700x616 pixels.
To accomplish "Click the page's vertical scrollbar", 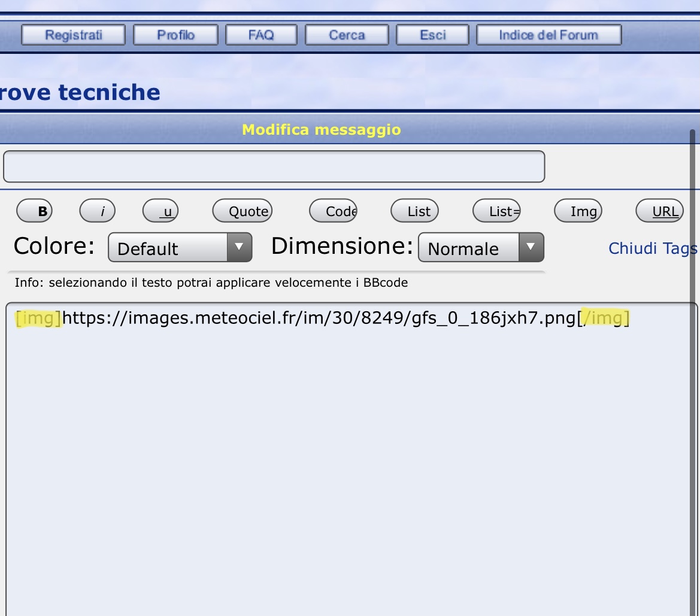I will (x=693, y=373).
